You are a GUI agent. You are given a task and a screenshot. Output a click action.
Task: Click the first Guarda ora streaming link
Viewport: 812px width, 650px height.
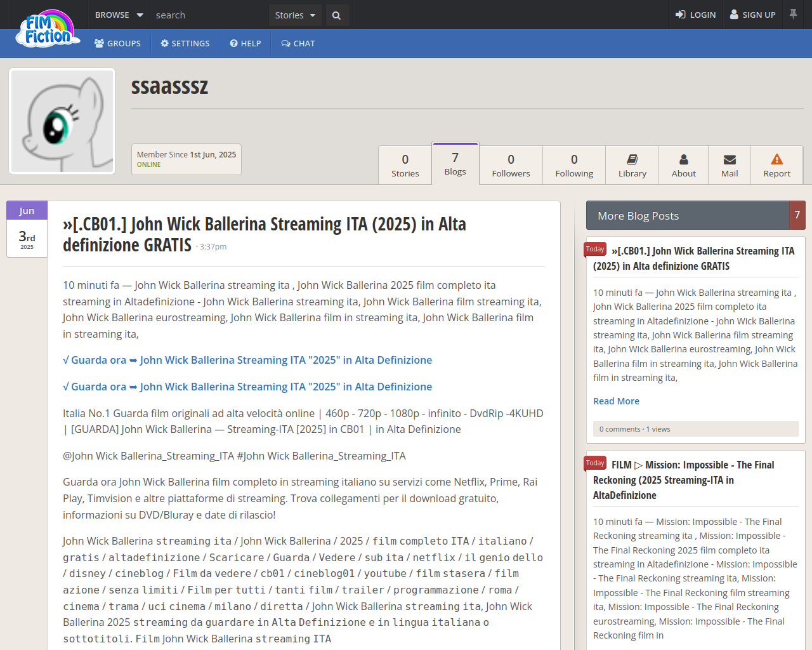click(x=247, y=360)
